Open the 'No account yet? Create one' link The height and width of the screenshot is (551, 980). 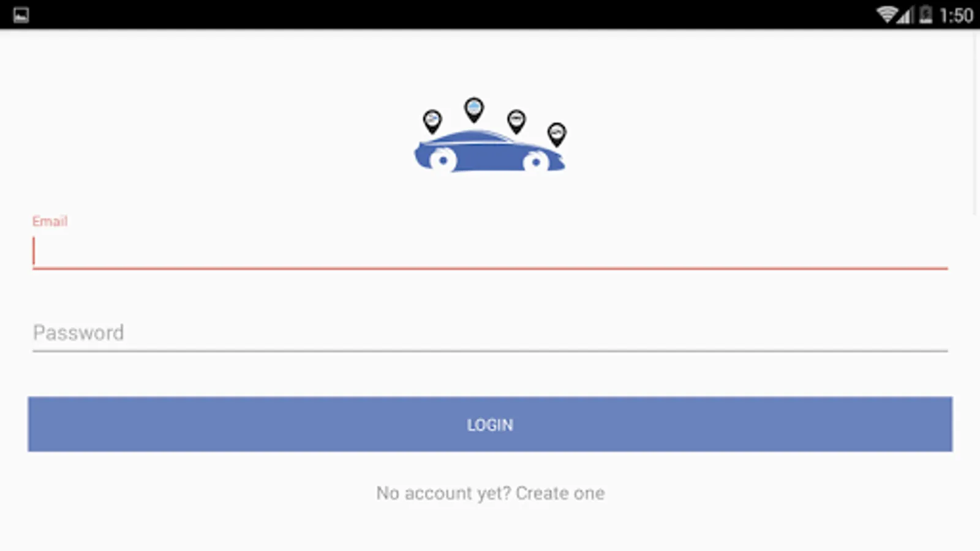coord(491,493)
